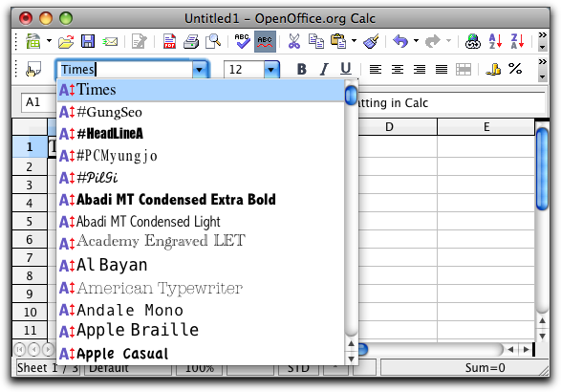Click the Redo arrow icon
The width and height of the screenshot is (561, 392).
tap(433, 41)
